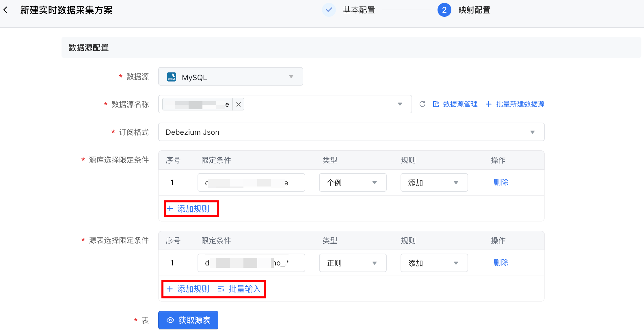Screen dimensions: 644x336
Task: Click the 源库选择限定条件 label
Action: (x=119, y=160)
